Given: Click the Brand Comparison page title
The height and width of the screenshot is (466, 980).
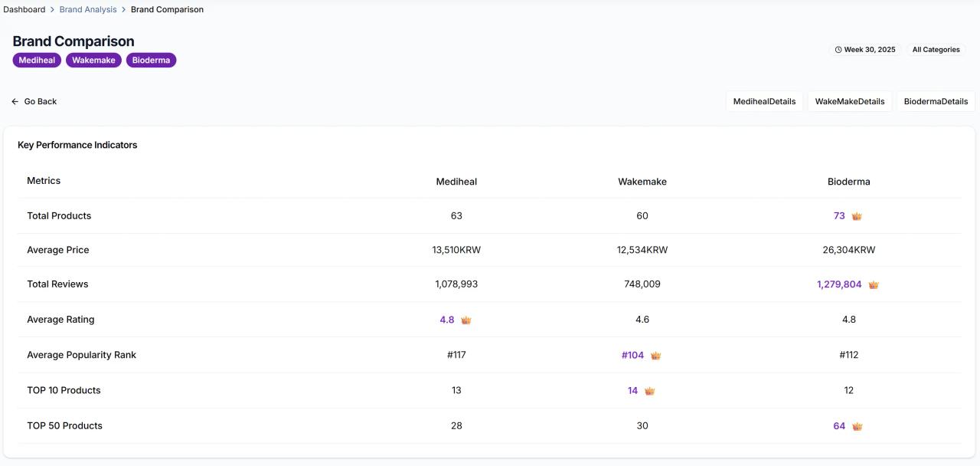Looking at the screenshot, I should 73,41.
